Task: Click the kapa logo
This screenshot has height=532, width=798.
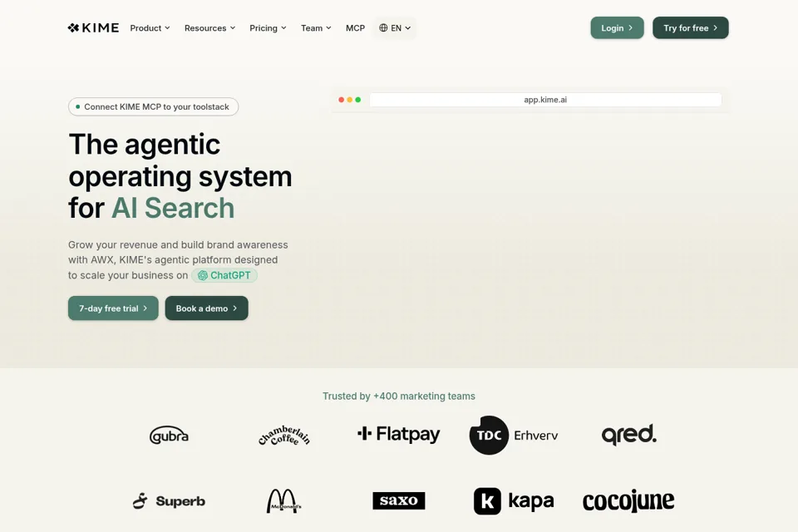Action: [514, 501]
